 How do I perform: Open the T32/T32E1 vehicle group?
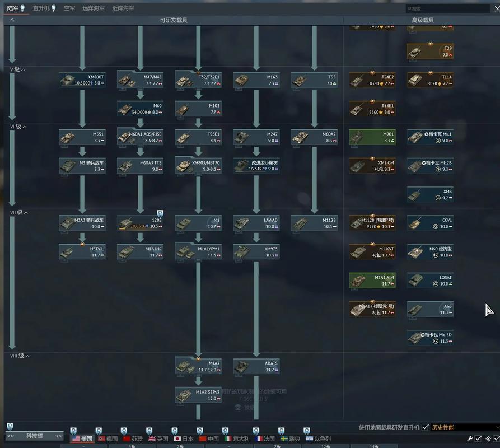click(198, 80)
